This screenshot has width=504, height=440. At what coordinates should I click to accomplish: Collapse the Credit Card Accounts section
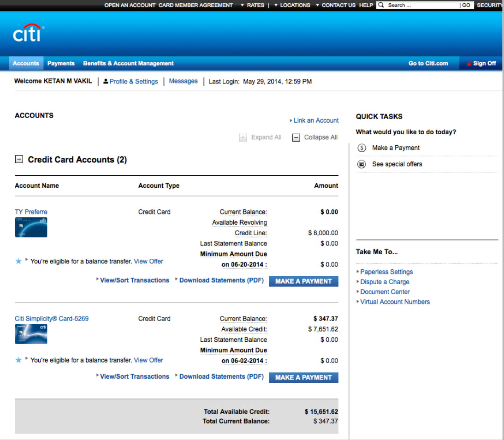point(19,159)
